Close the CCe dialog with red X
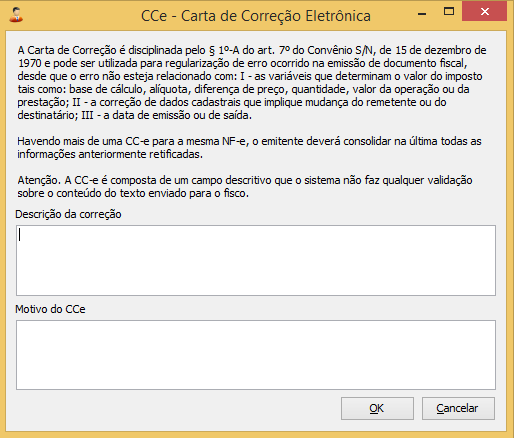This screenshot has width=514, height=438. pyautogui.click(x=484, y=12)
